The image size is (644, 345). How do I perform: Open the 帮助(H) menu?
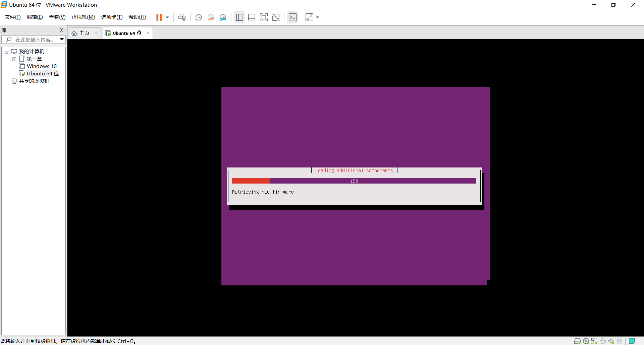(138, 17)
